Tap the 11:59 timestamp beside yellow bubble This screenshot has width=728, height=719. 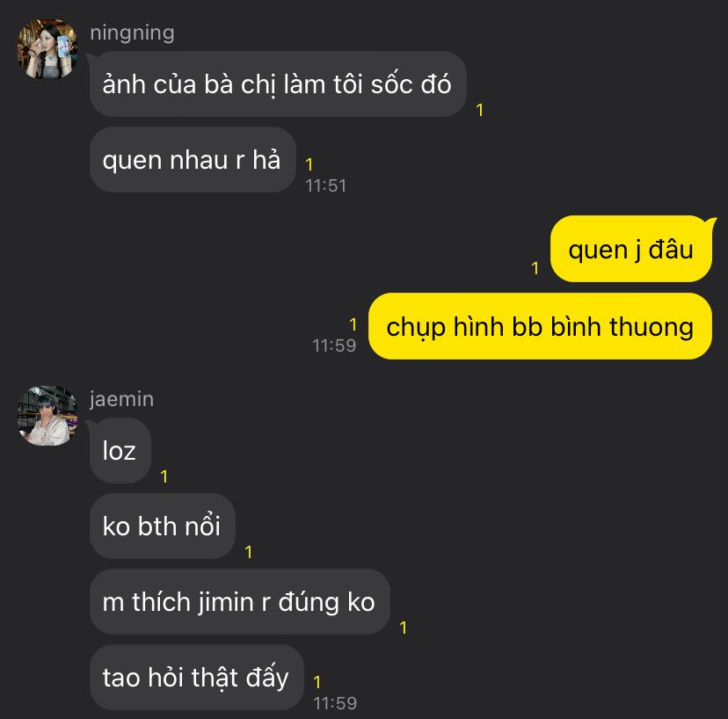pyautogui.click(x=334, y=345)
